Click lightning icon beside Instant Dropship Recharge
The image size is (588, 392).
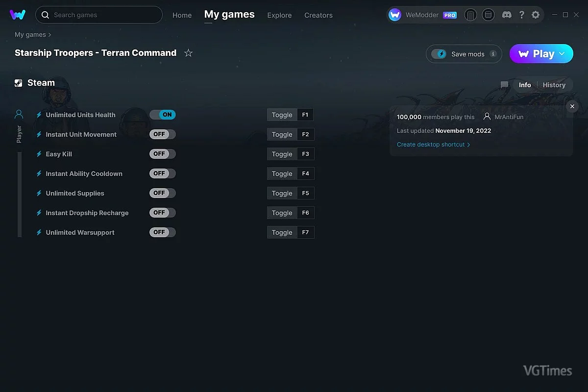pyautogui.click(x=39, y=213)
